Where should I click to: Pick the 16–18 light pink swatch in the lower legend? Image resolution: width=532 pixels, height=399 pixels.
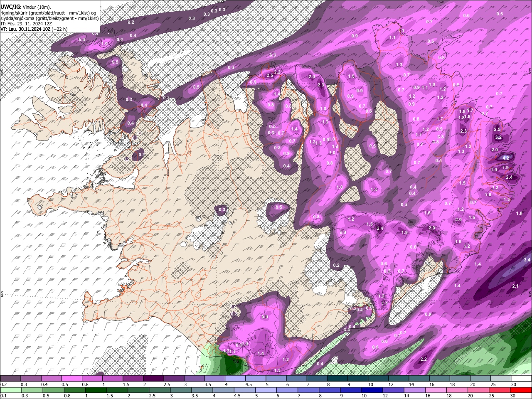coord(436,390)
